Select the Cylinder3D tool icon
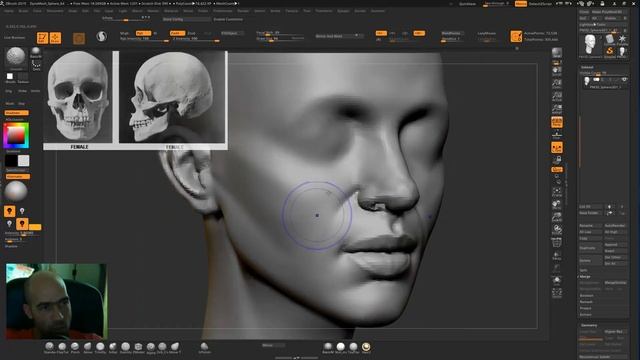This screenshot has height=360, width=640. 610,40
